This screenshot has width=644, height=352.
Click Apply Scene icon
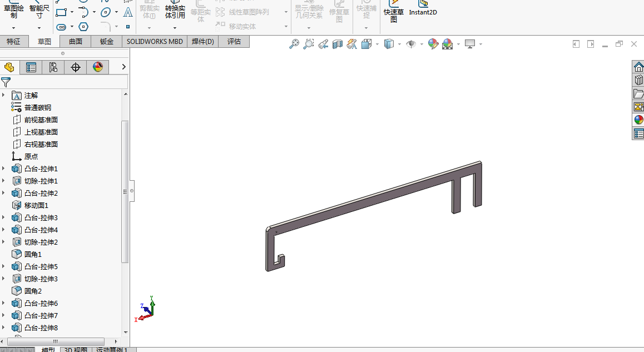coord(447,44)
